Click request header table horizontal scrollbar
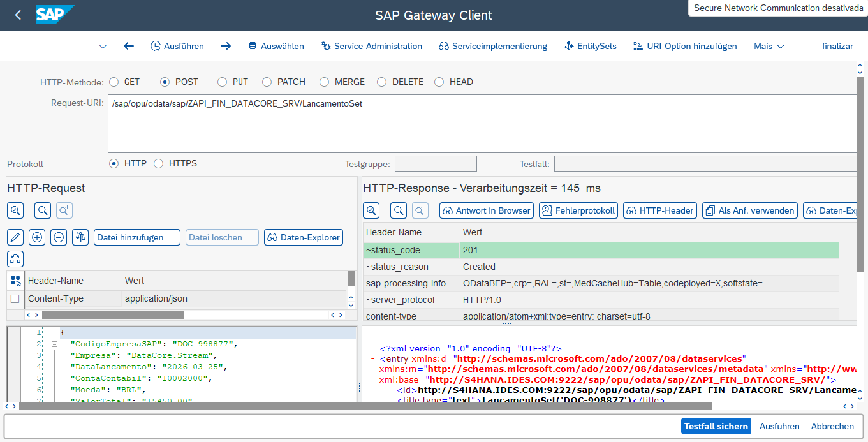The width and height of the screenshot is (868, 442). coord(113,315)
